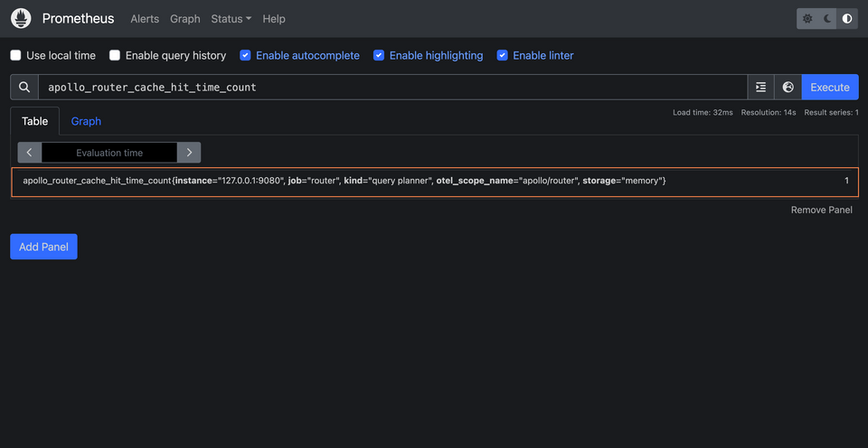The image size is (868, 448).
Task: Enable Use local time checkbox
Action: point(16,55)
